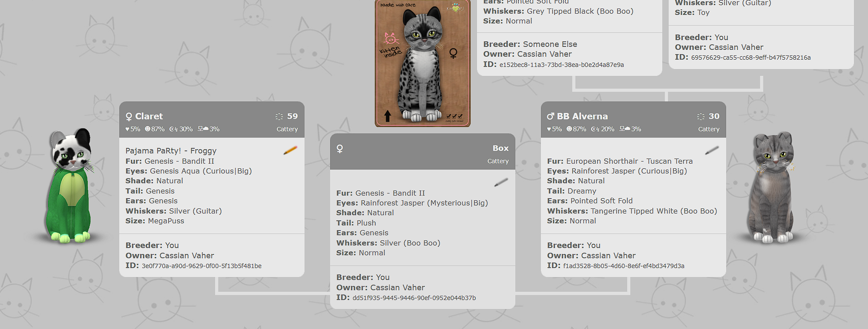Click the Box kitten's ID text starting with dd51f935
868x329 pixels.
click(x=414, y=298)
